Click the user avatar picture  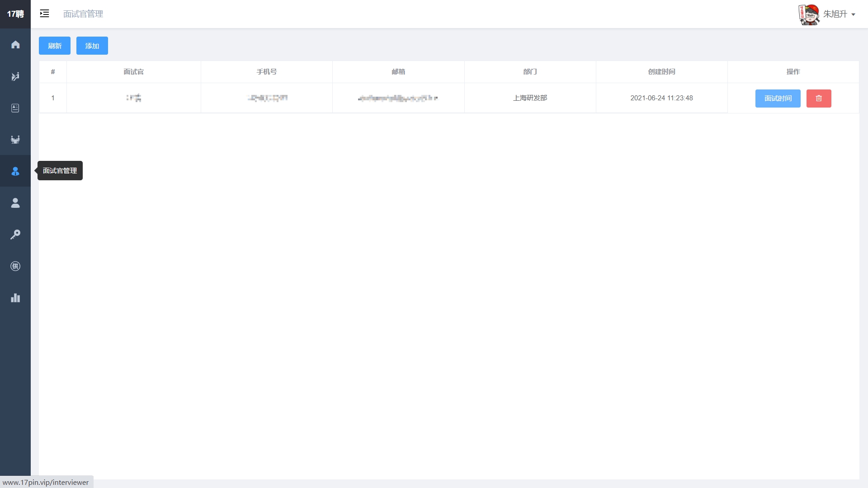click(808, 14)
